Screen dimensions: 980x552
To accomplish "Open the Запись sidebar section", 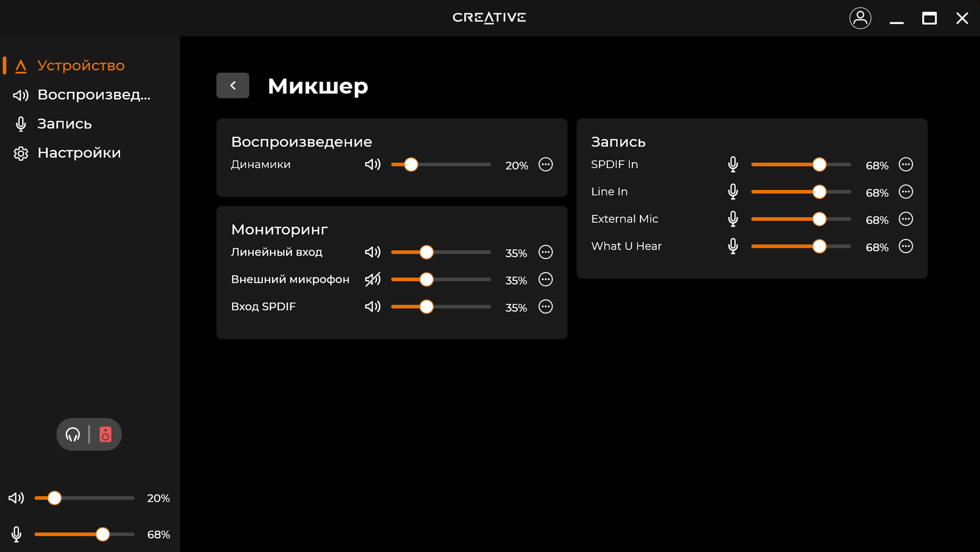I will click(64, 124).
